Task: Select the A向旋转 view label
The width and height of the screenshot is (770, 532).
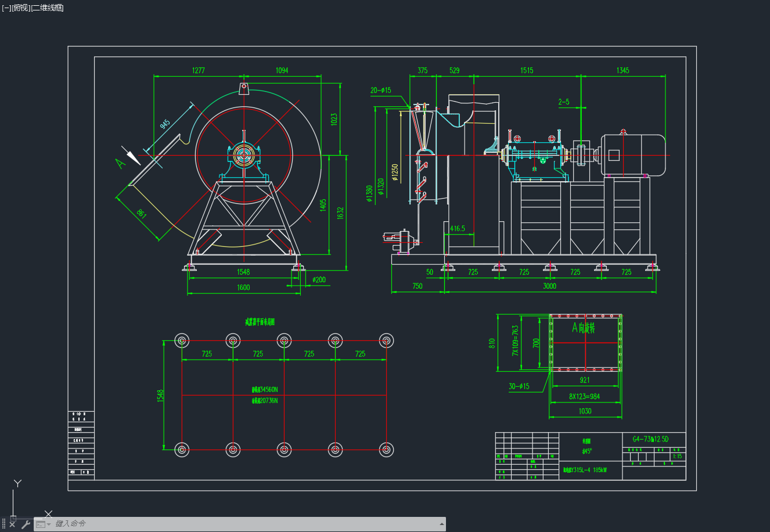Action: pos(584,328)
